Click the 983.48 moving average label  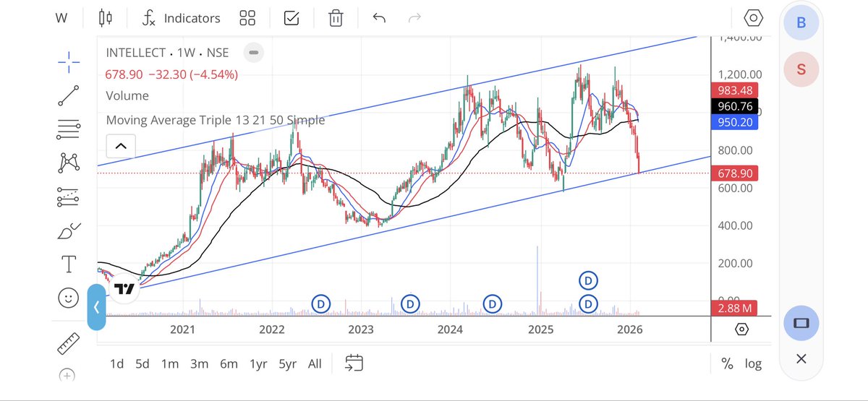click(736, 90)
